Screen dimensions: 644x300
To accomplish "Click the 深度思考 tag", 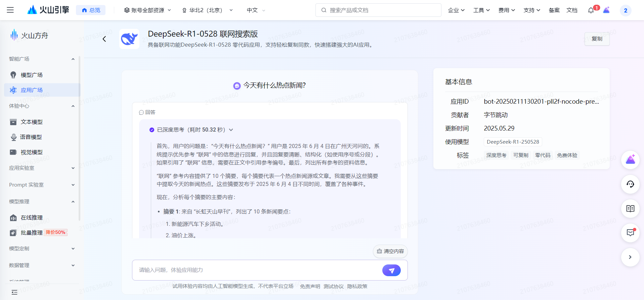I will pos(496,155).
